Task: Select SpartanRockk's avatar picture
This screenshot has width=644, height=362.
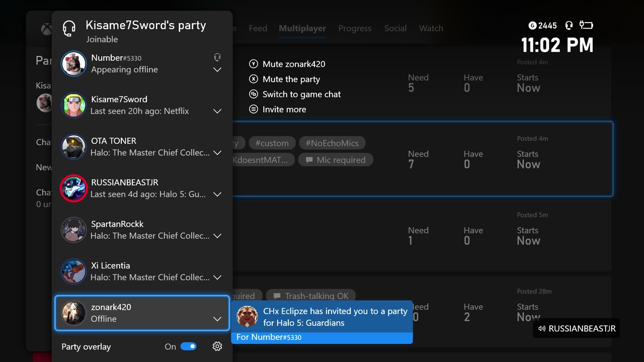Action: 73,230
